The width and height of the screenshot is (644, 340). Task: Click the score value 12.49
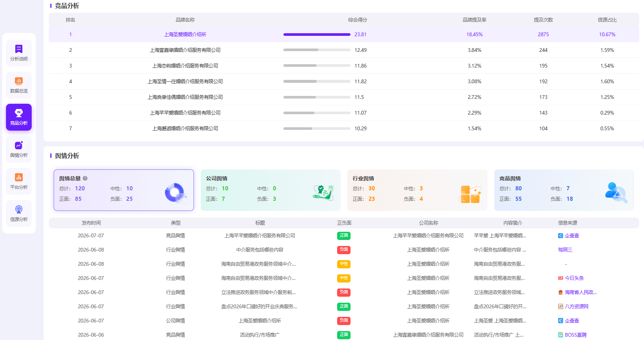tap(360, 50)
